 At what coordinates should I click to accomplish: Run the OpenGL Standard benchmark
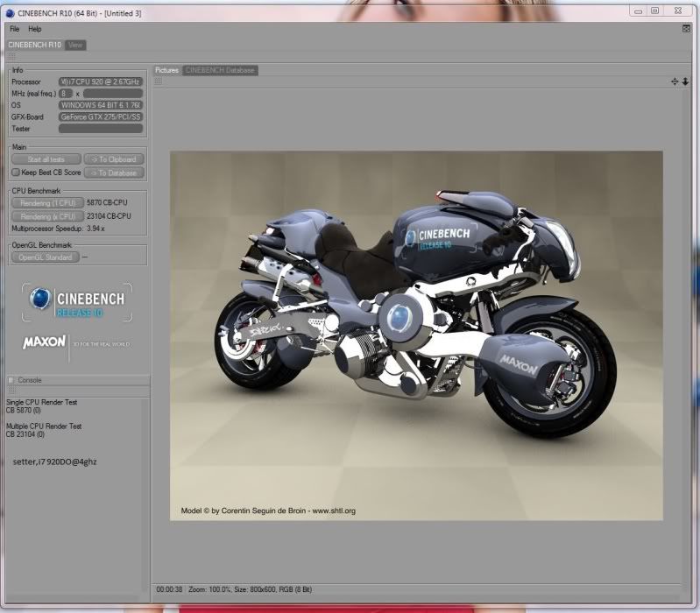46,257
